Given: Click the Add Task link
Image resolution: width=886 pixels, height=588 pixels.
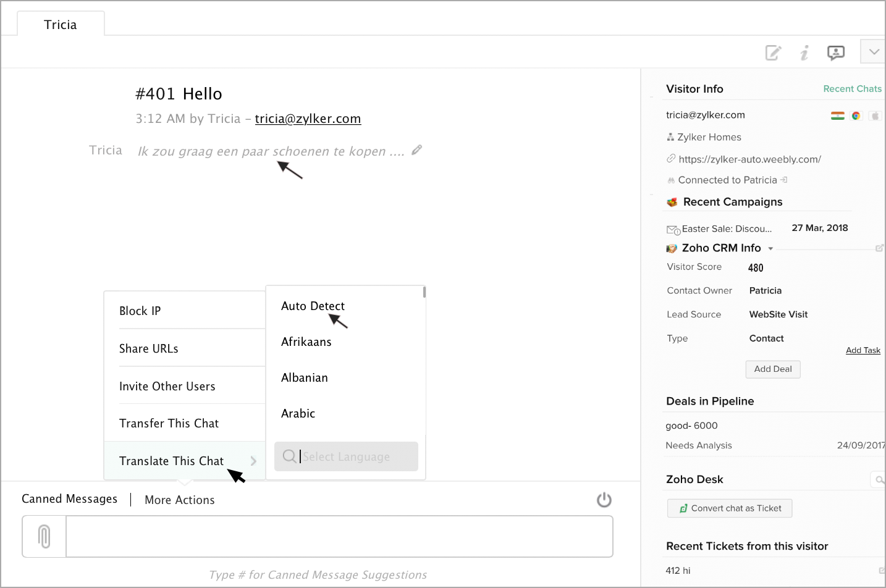Looking at the screenshot, I should [x=863, y=350].
